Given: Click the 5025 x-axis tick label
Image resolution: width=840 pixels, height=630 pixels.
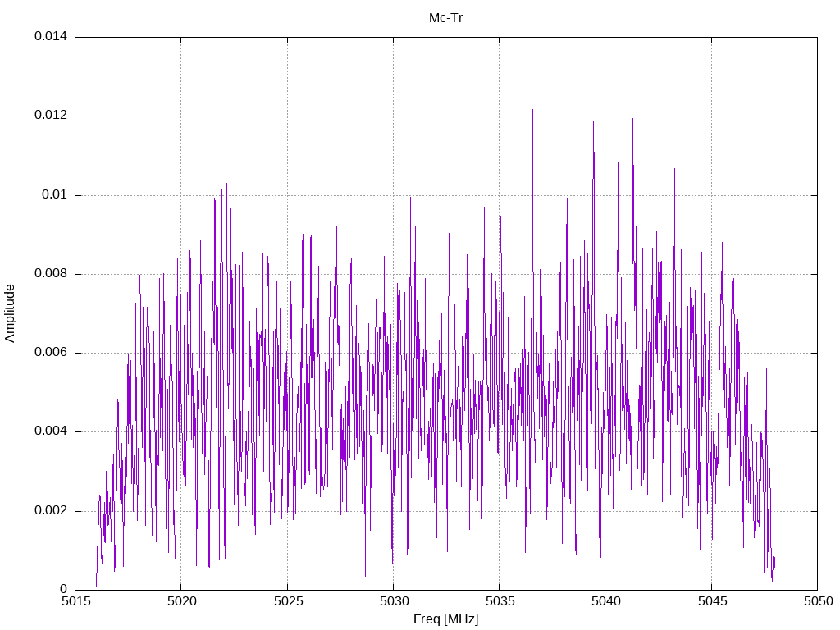Looking at the screenshot, I should (x=288, y=601).
